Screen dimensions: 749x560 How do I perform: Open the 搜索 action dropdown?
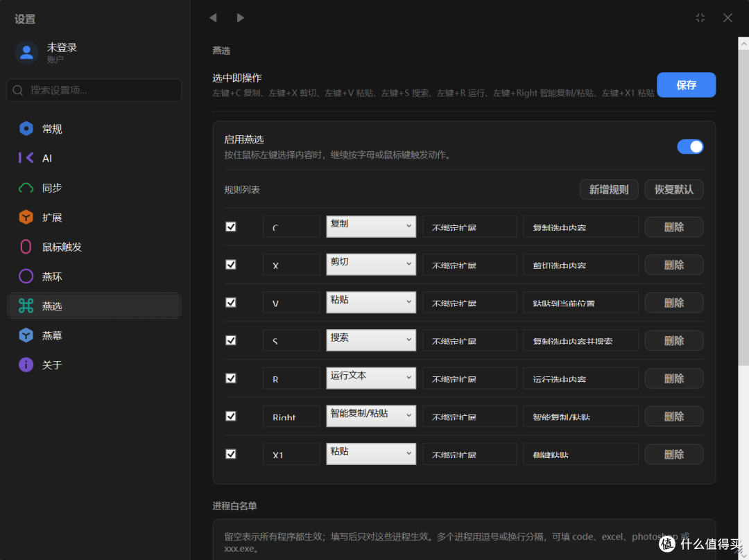click(370, 340)
